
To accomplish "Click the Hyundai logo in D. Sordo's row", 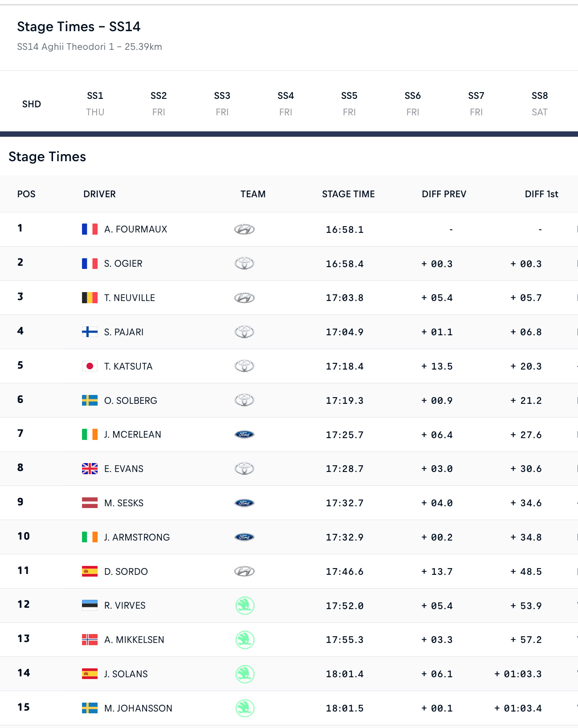I will 244,571.
